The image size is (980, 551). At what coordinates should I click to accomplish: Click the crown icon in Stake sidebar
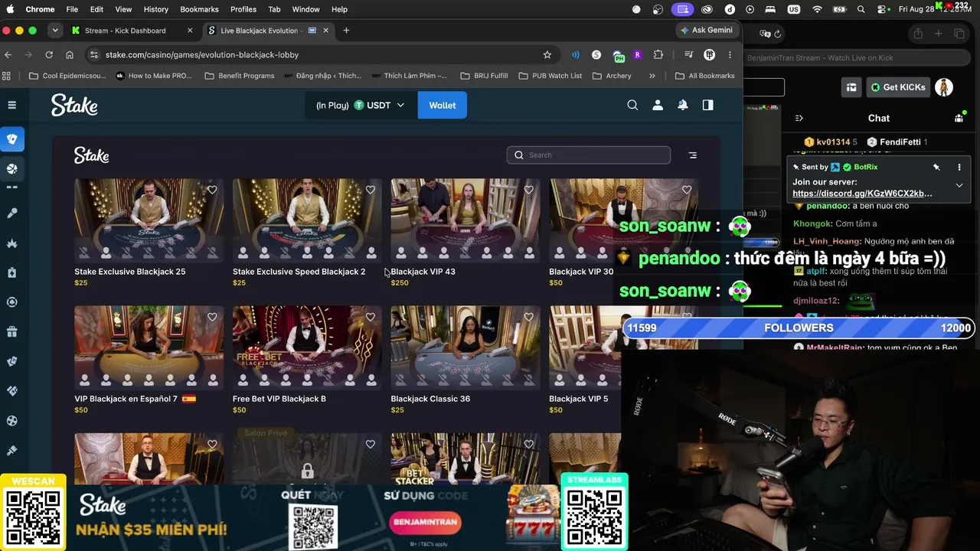(12, 243)
